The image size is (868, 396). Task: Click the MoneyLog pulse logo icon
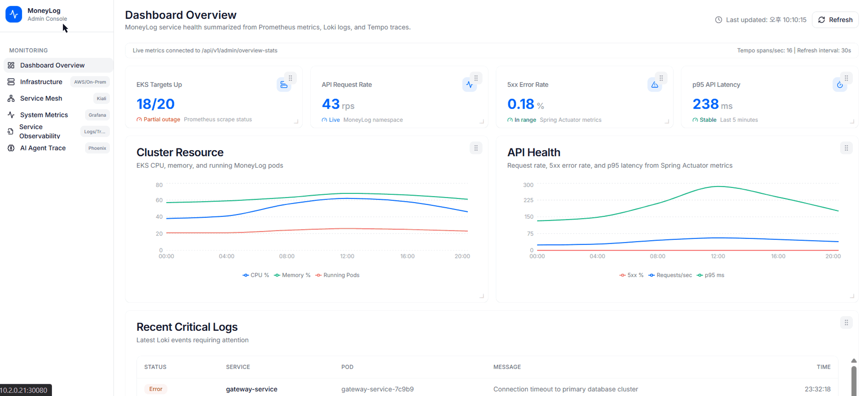(14, 14)
